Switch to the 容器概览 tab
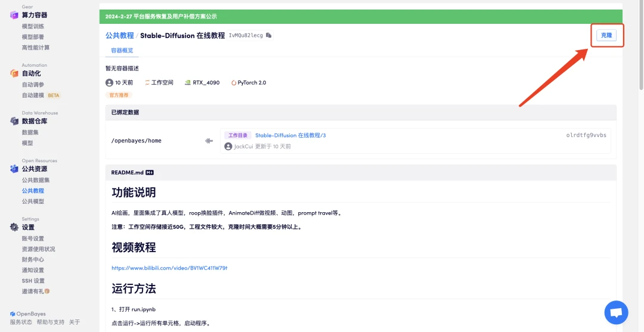Viewport: 644px width, 332px height. click(x=122, y=51)
